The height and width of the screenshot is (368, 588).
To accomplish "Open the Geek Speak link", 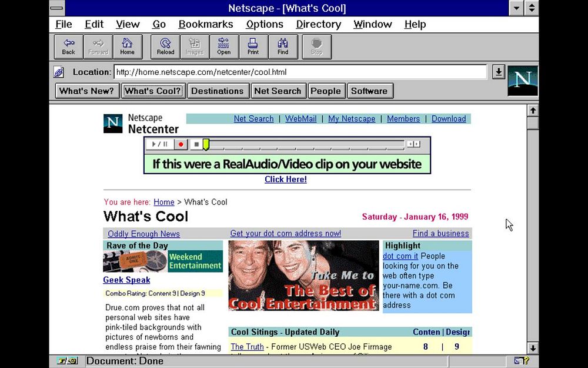I will [126, 280].
